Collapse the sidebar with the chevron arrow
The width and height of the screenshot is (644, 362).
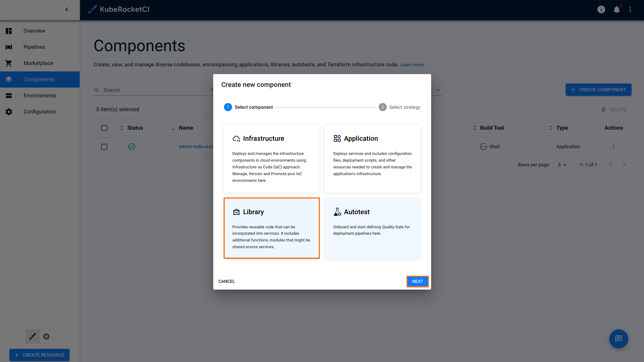[x=67, y=9]
